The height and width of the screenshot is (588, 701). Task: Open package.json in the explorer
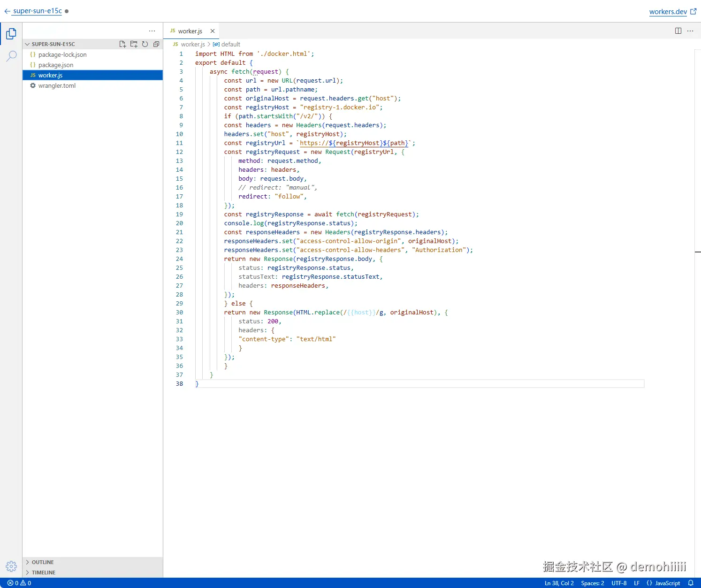tap(93, 65)
